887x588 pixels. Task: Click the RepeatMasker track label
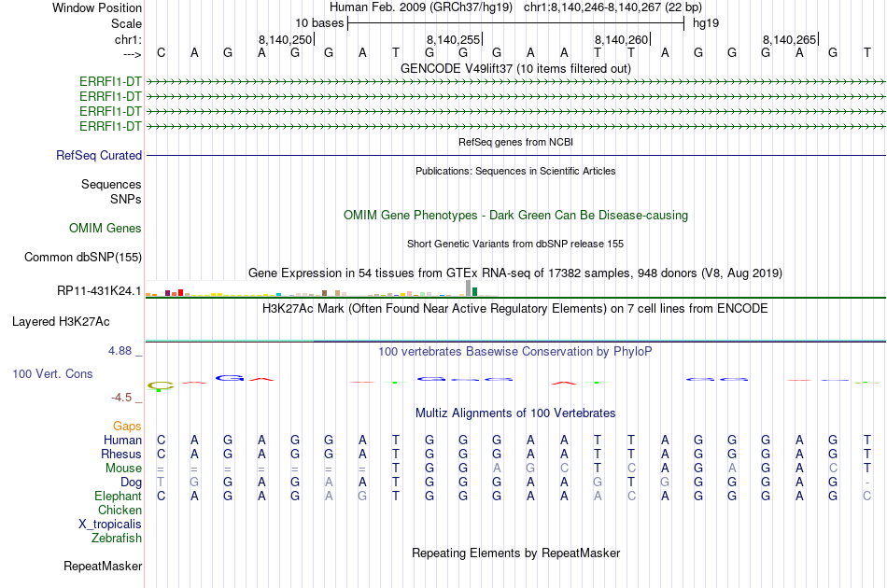pos(103,566)
